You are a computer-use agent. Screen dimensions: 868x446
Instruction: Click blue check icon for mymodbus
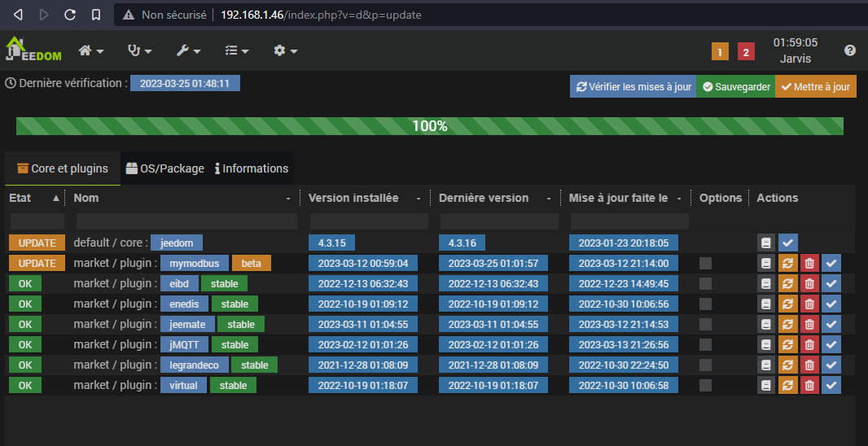(x=831, y=263)
